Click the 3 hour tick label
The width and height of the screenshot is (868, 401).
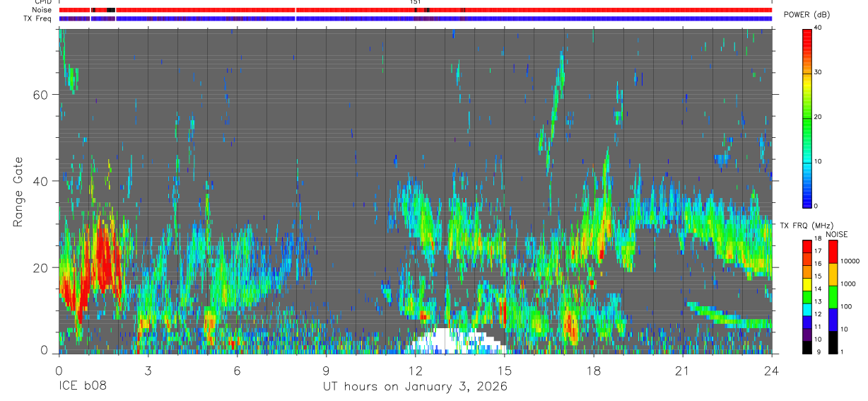click(x=148, y=371)
